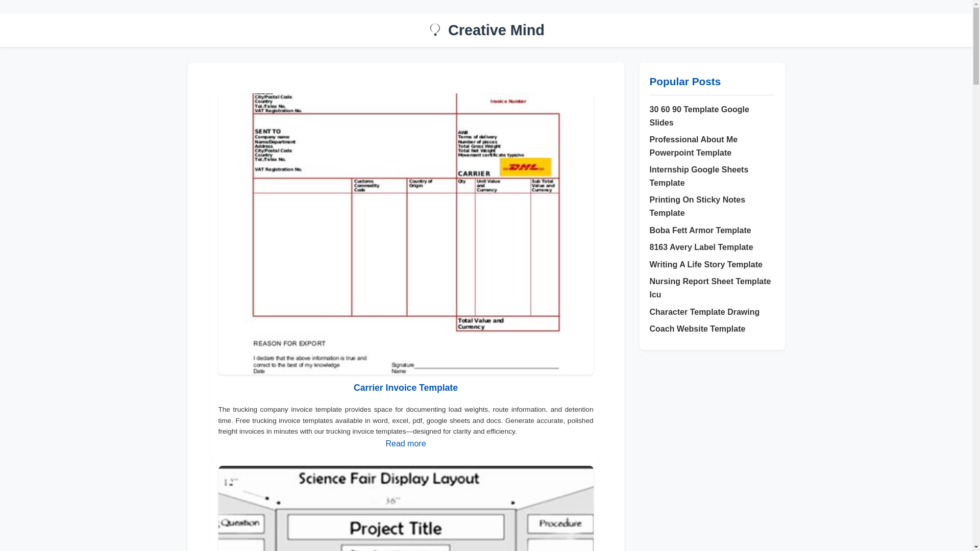Open the Carrier Invoice Template post title

click(x=405, y=388)
